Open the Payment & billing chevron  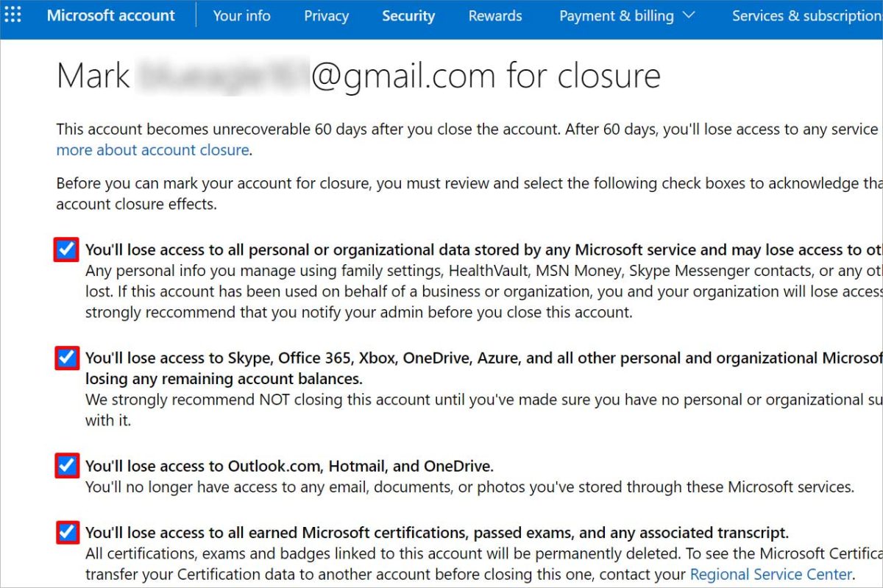click(x=689, y=15)
